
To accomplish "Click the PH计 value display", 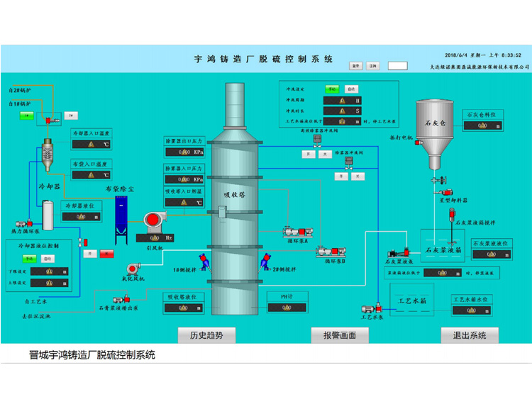I will 287,308.
